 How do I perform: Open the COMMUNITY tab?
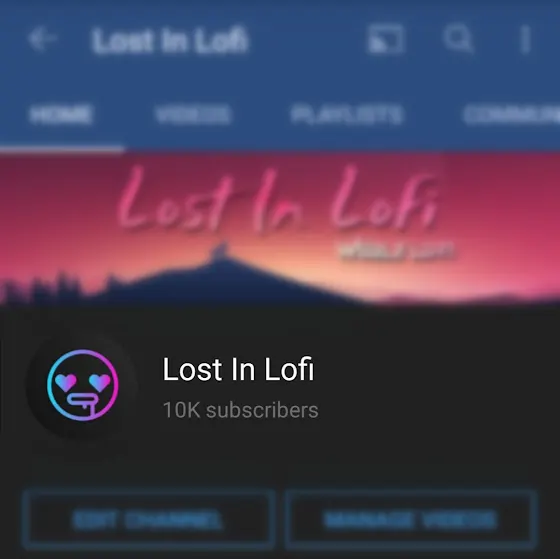[511, 115]
